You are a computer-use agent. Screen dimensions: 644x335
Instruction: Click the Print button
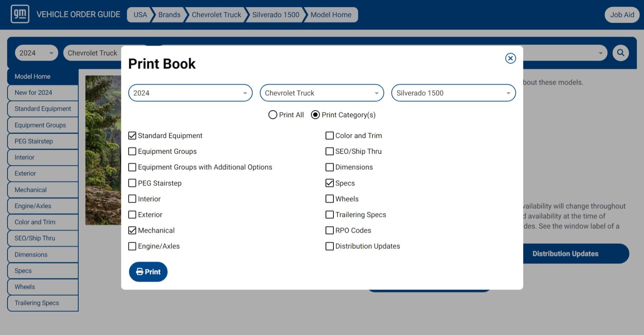point(148,272)
